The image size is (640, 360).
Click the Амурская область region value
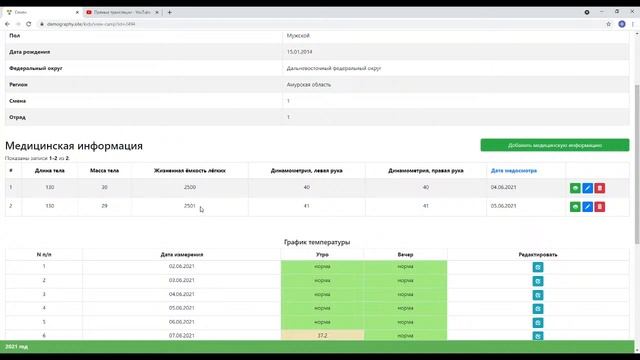pyautogui.click(x=309, y=84)
